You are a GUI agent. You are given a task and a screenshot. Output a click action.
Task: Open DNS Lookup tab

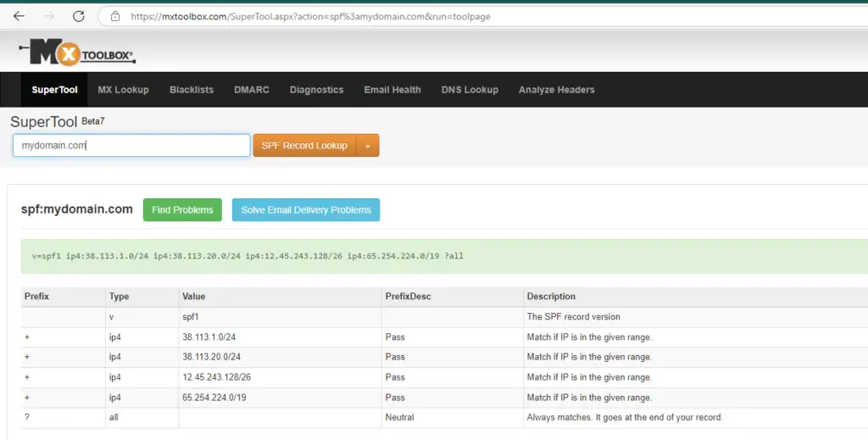click(x=470, y=90)
